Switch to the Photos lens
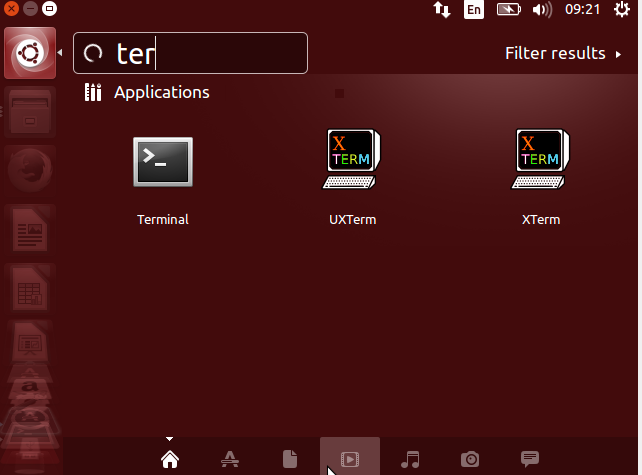Image resolution: width=642 pixels, height=475 pixels. pyautogui.click(x=470, y=459)
